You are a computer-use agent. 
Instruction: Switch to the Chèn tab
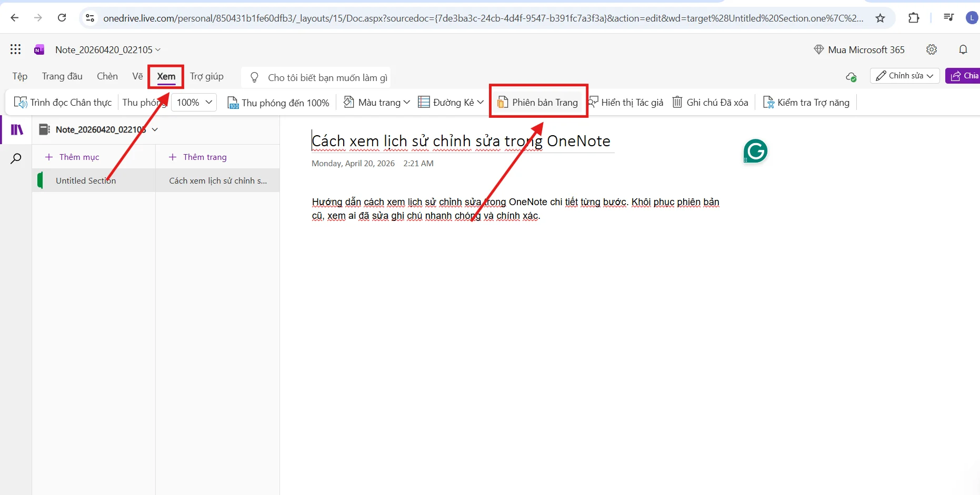[x=107, y=76]
